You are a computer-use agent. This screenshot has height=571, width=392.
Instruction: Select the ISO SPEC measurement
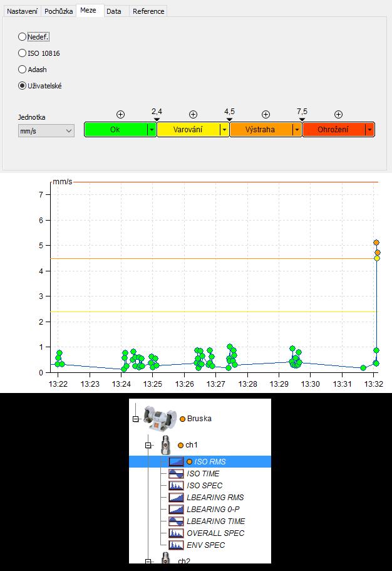(x=205, y=485)
